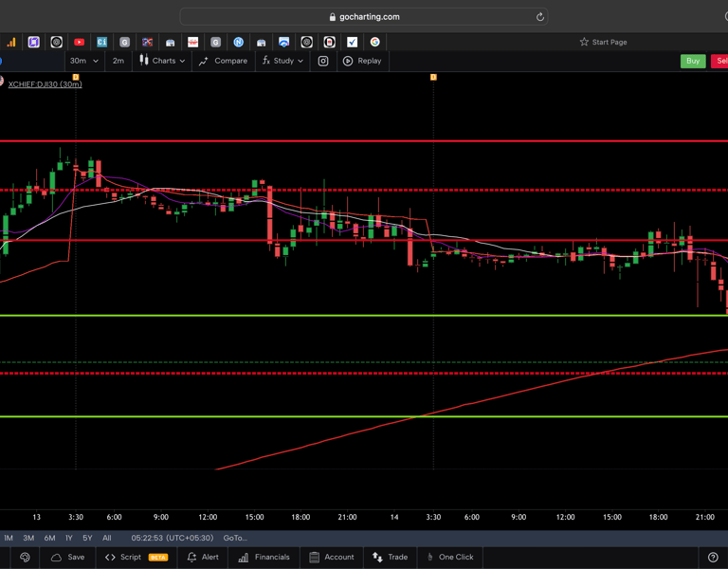This screenshot has height=569, width=728.
Task: Set range to 1M
Action: click(x=9, y=538)
